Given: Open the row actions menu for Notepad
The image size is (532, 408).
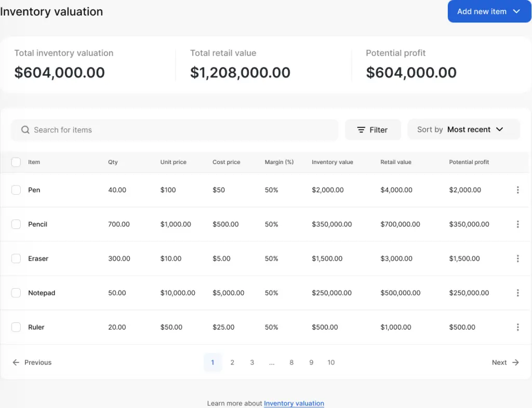Looking at the screenshot, I should [x=517, y=293].
